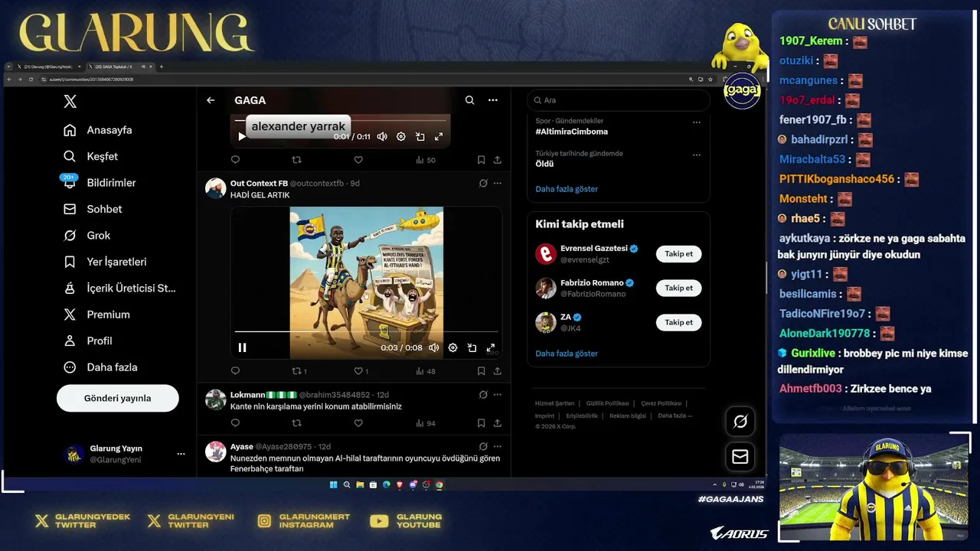The width and height of the screenshot is (980, 551).
Task: Like the HADİ GEL ARTIK post
Action: (361, 371)
